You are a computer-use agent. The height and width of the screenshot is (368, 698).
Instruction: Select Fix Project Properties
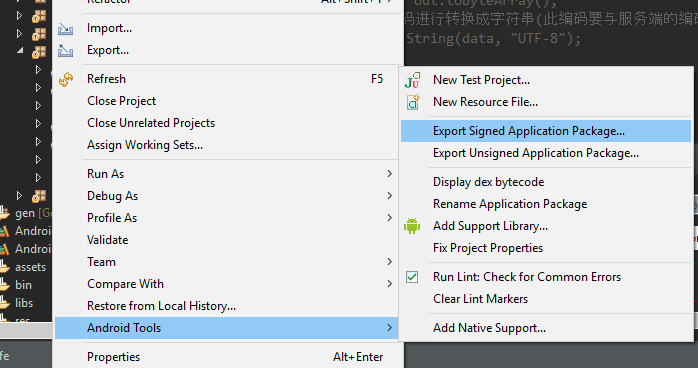[488, 248]
